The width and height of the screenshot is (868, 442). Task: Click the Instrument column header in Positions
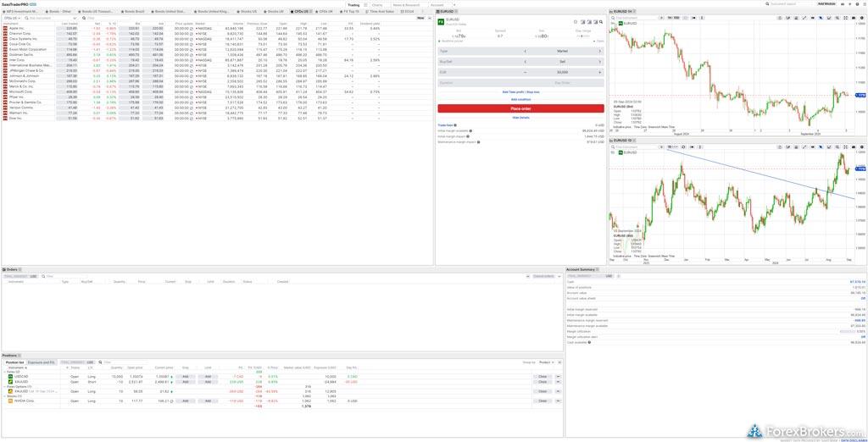(16, 367)
